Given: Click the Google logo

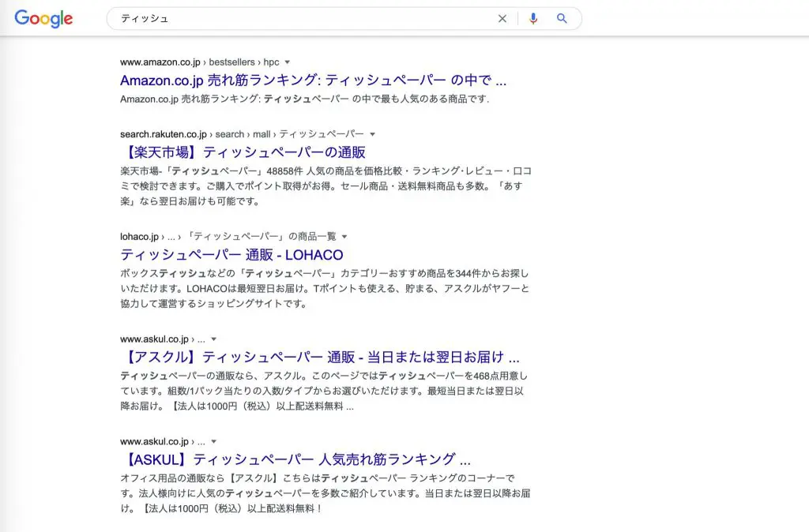Looking at the screenshot, I should click(x=43, y=19).
